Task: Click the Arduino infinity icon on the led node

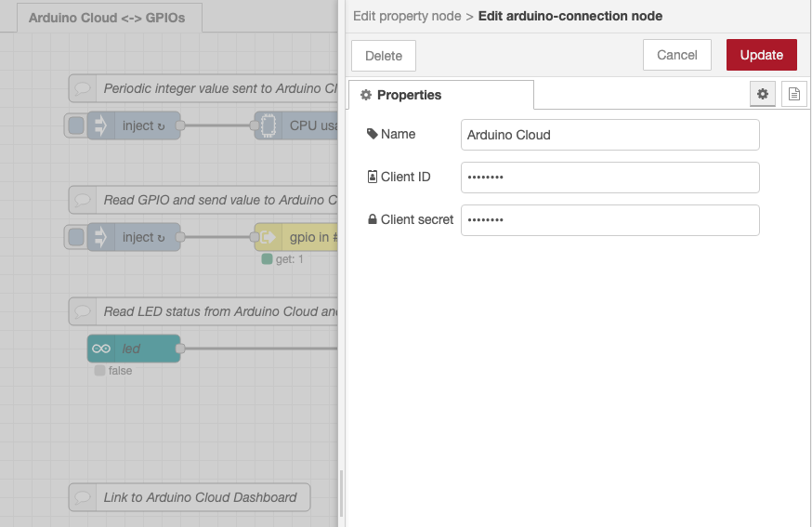Action: 100,349
